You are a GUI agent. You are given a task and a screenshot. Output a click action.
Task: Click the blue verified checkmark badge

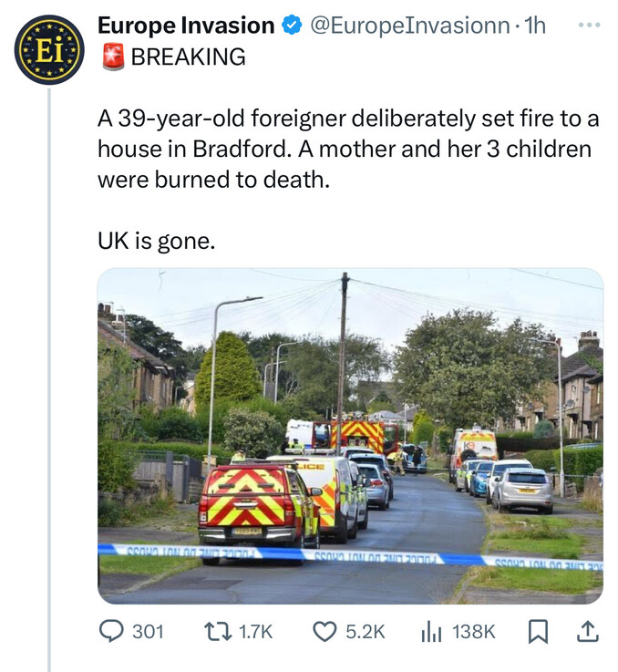[292, 26]
